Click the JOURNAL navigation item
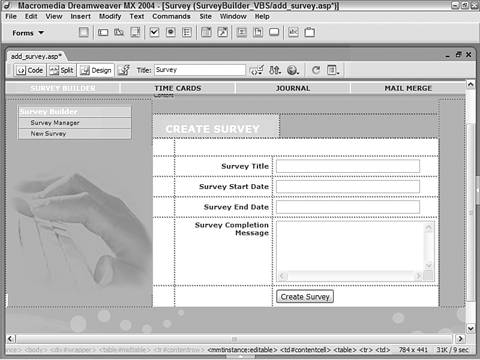This screenshot has height=360, width=480. 293,88
